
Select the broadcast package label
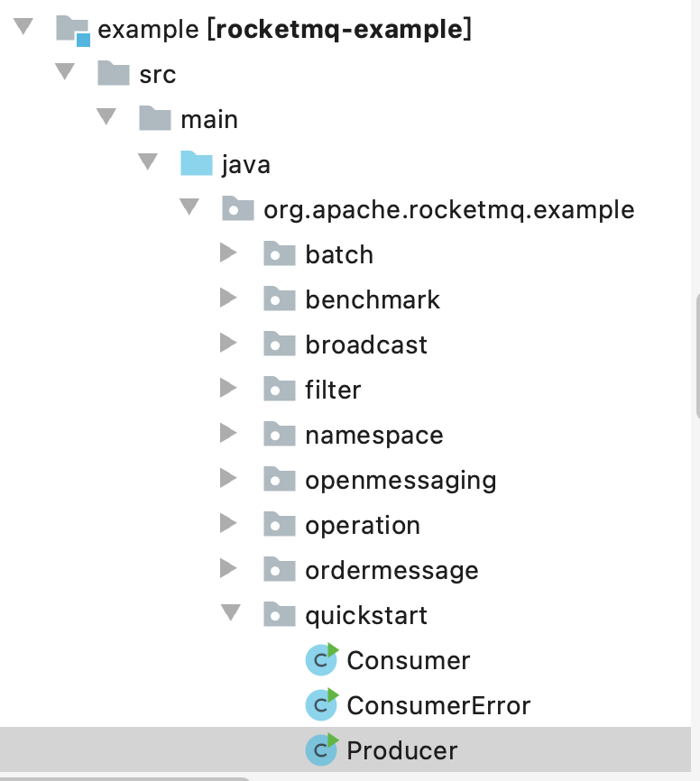(x=366, y=345)
